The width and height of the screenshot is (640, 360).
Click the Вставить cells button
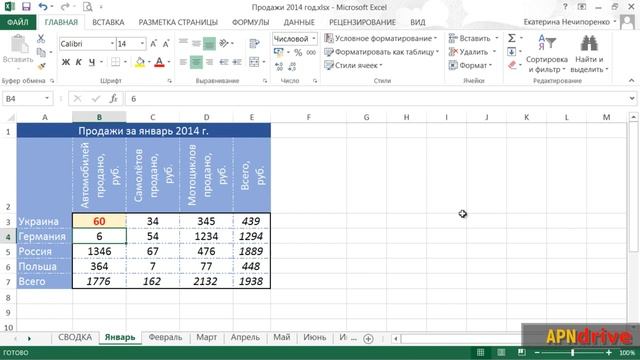point(470,38)
